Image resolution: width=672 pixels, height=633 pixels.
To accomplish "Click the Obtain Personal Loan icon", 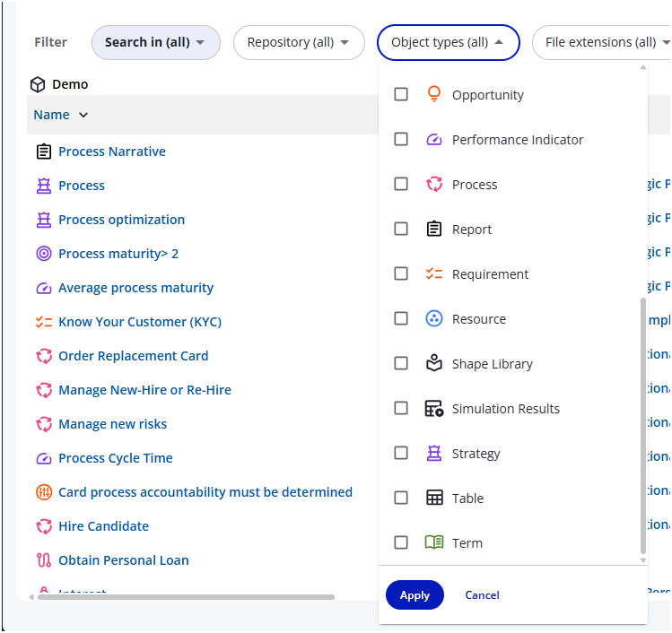I will click(x=43, y=560).
